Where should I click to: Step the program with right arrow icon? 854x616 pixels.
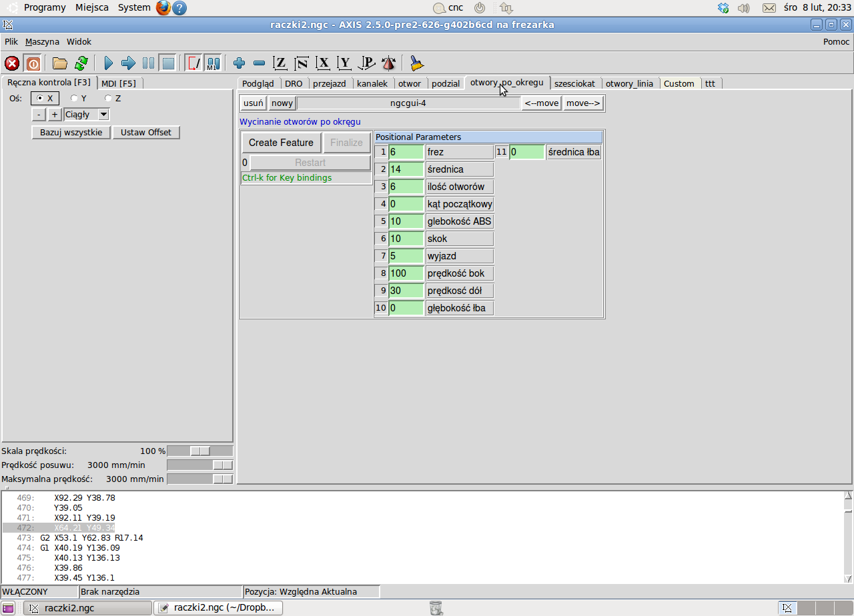128,63
